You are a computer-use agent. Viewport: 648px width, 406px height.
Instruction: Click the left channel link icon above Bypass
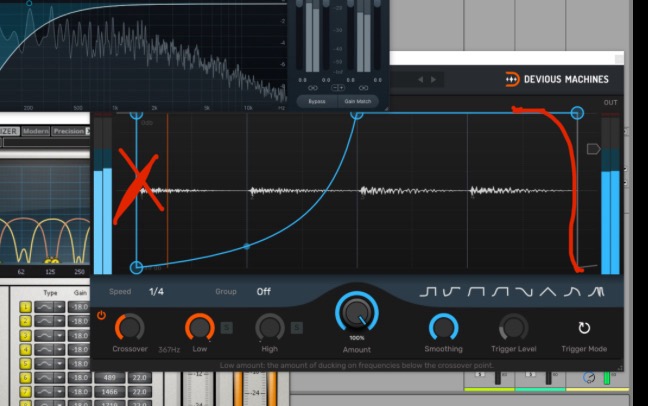click(313, 88)
